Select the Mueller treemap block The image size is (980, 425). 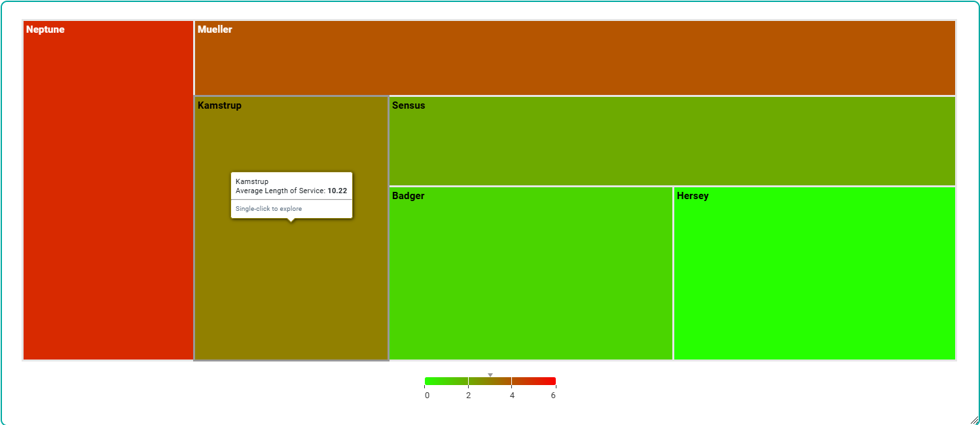click(575, 59)
